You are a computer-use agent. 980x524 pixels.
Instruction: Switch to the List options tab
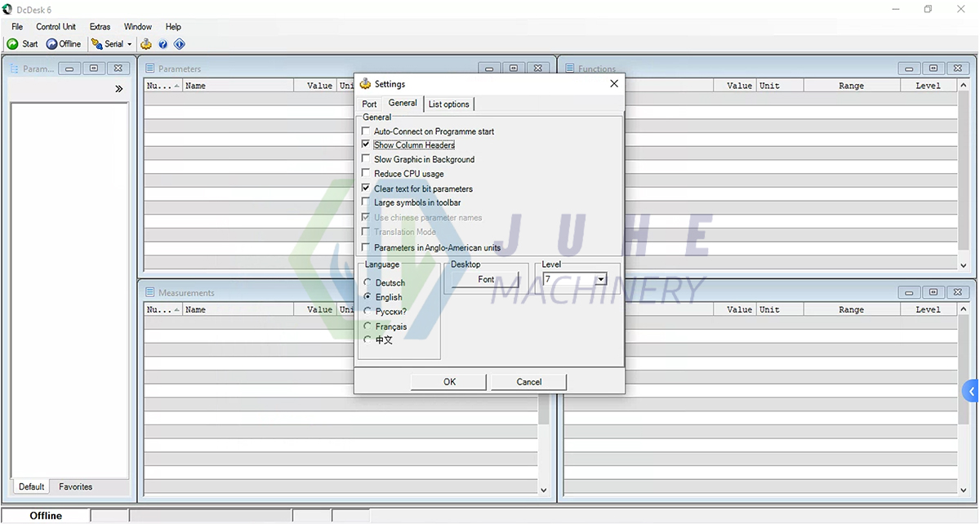pyautogui.click(x=448, y=104)
